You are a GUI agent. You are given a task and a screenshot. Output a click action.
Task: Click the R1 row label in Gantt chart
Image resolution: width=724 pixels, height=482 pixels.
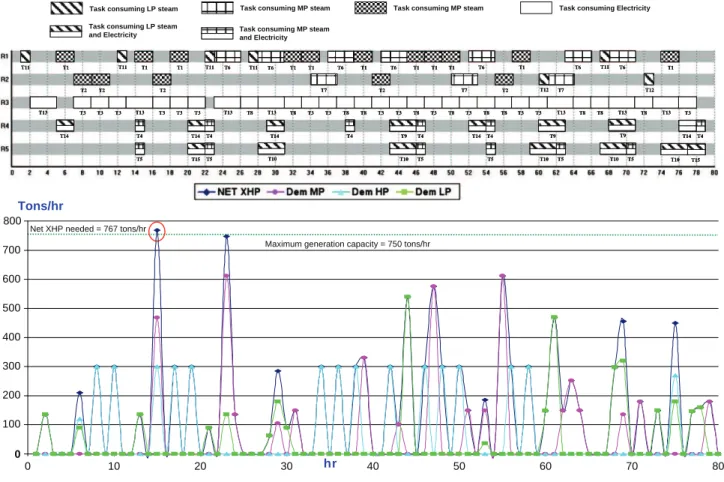coord(5,56)
